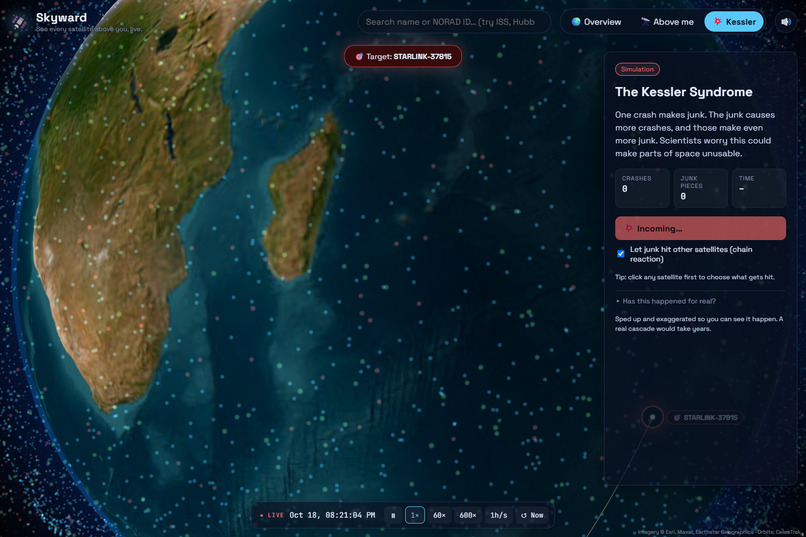Click the LIVE indicator in time bar
The height and width of the screenshot is (537, 806).
click(272, 515)
